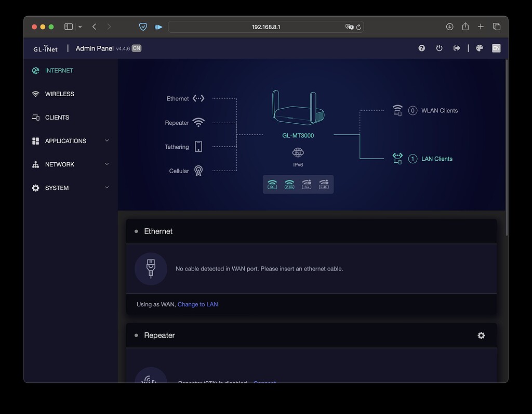The height and width of the screenshot is (414, 532).
Task: Click the LAN Clients icon in topology diagram
Action: click(x=397, y=159)
